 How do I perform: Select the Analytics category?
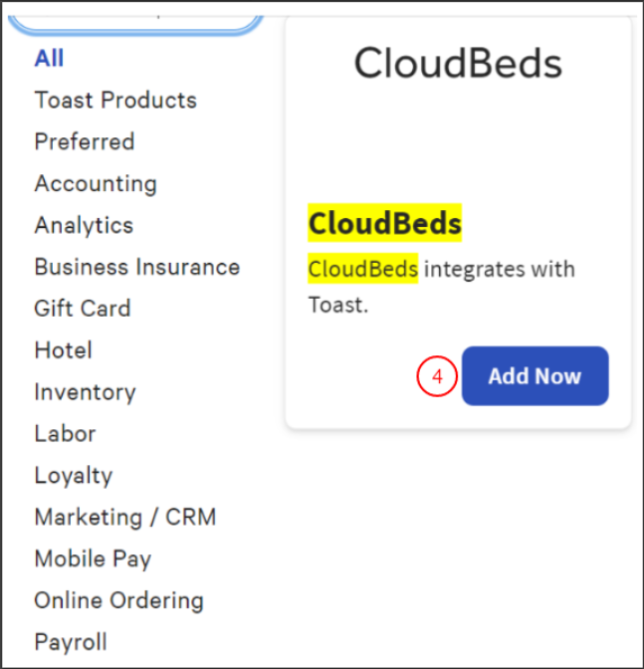coord(84,226)
